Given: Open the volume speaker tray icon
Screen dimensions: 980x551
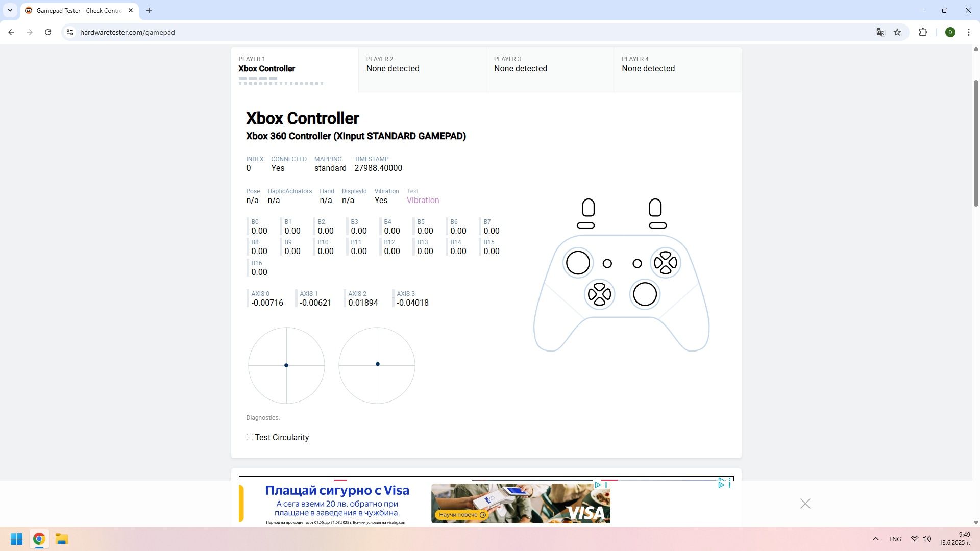Looking at the screenshot, I should point(926,539).
